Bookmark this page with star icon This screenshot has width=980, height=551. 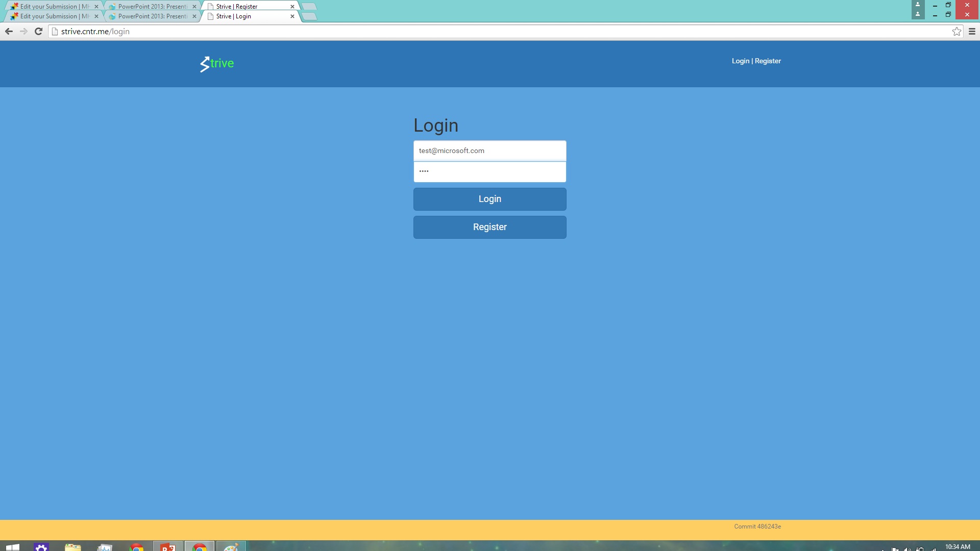[x=957, y=32]
